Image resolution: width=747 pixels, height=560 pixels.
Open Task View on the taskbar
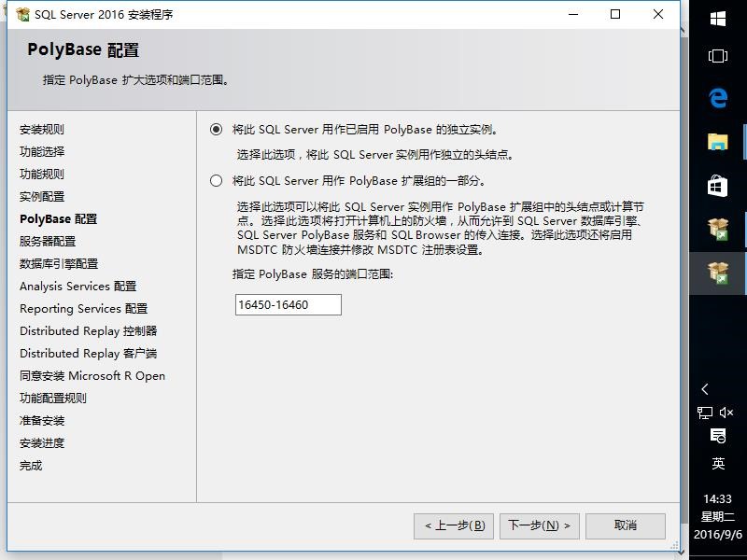[718, 56]
